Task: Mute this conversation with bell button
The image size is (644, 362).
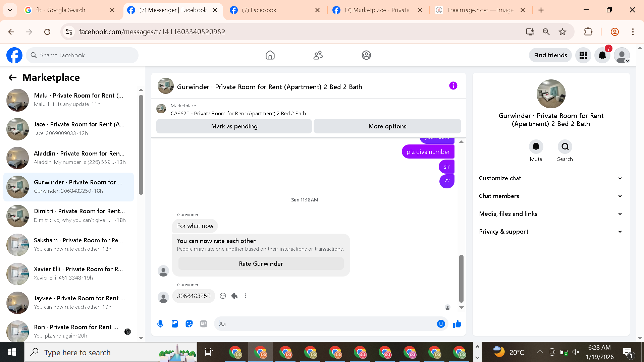Action: pos(536,147)
